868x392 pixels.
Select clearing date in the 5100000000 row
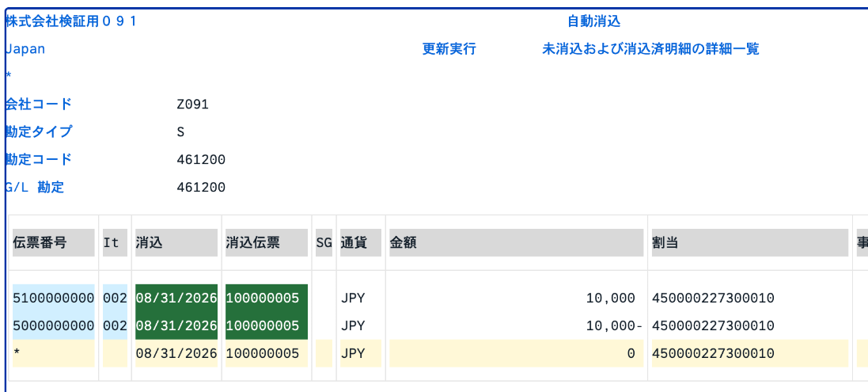176,299
